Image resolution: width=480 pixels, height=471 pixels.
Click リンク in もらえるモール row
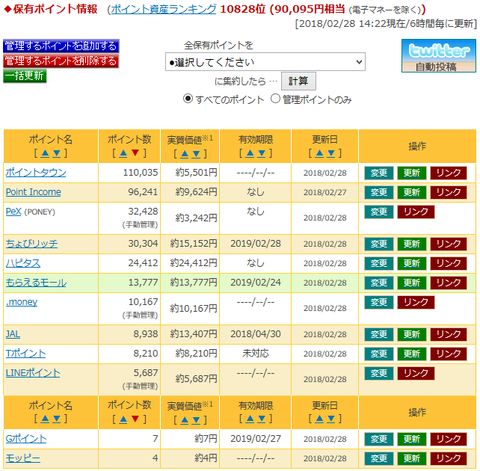[x=448, y=283]
